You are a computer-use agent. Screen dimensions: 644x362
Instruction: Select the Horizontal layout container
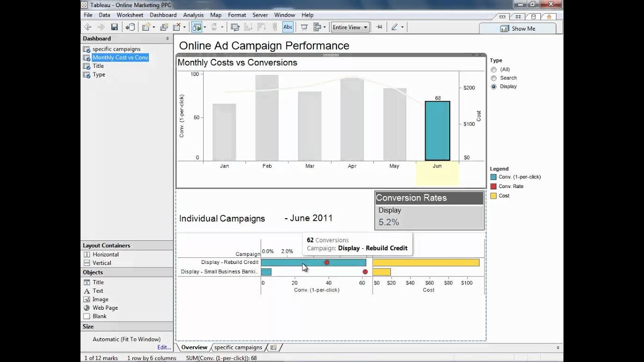101,254
